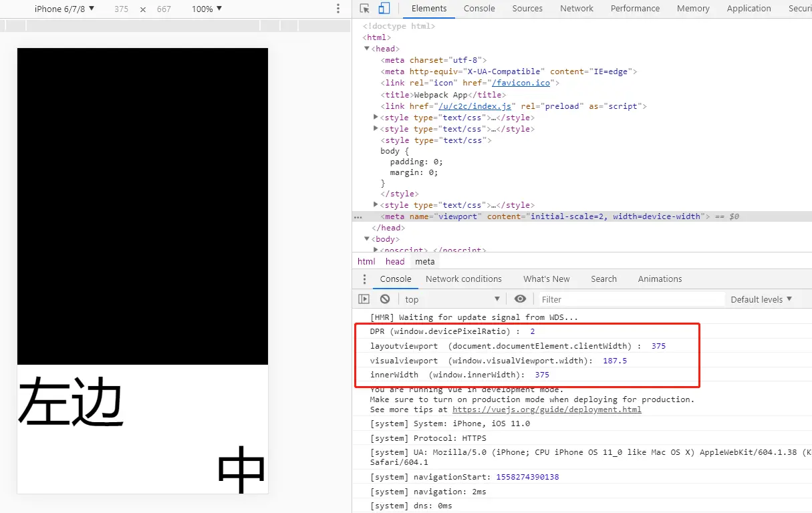The width and height of the screenshot is (812, 513).
Task: Open the Network tab
Action: click(x=577, y=9)
